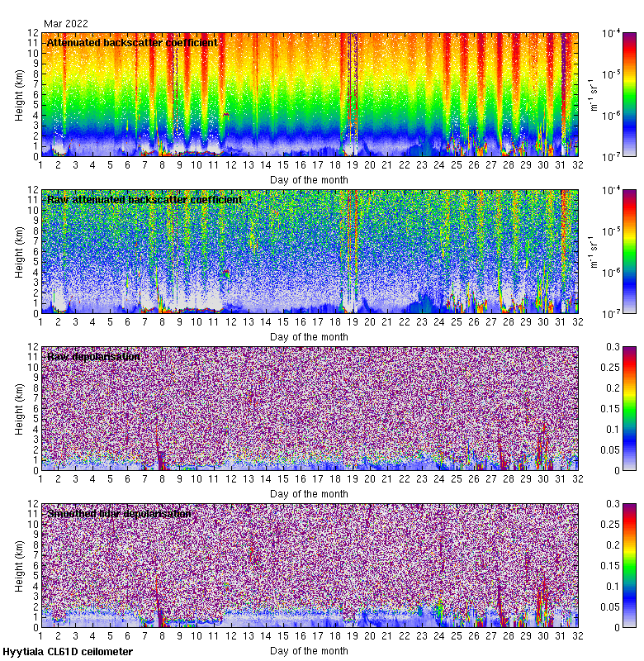Click the raw attenuated backscatter color bar
The height and width of the screenshot is (661, 644).
point(629,252)
